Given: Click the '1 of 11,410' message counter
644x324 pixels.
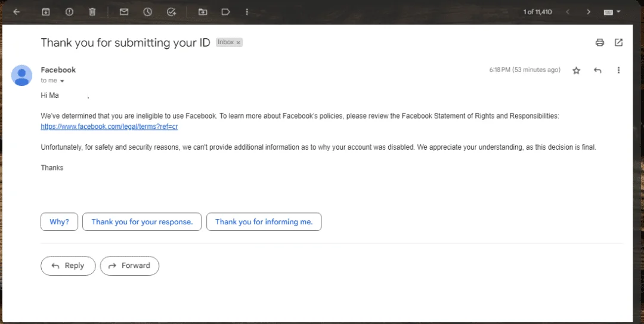Looking at the screenshot, I should point(537,12).
